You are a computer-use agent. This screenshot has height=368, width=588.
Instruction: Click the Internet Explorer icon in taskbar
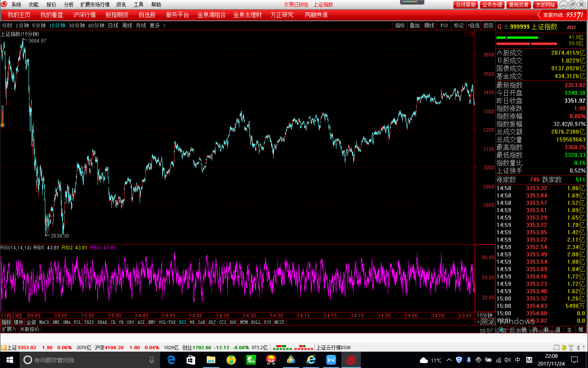(x=311, y=360)
